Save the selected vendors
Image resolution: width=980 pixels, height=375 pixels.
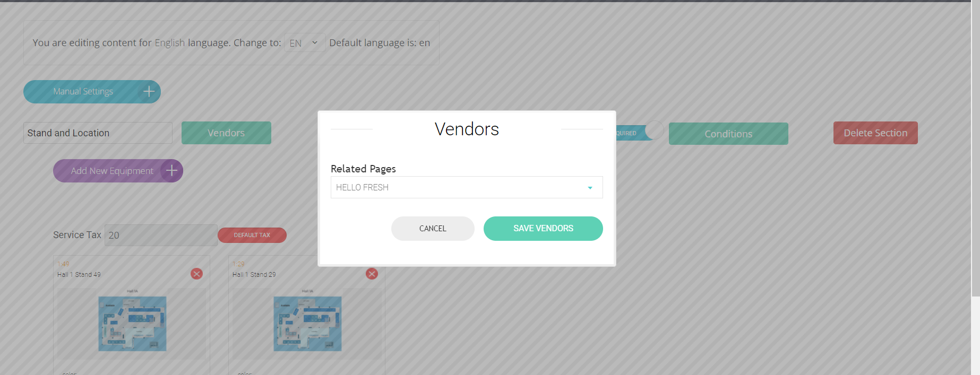coord(543,229)
